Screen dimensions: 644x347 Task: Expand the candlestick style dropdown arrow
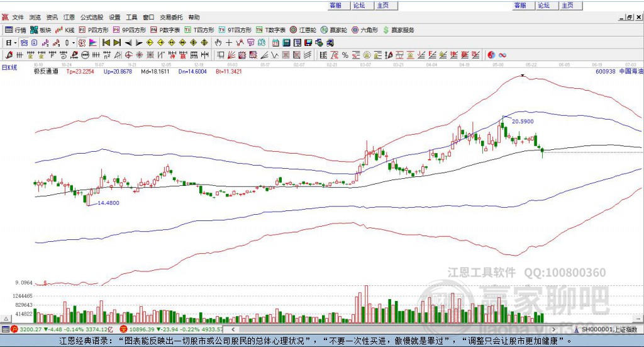(x=74, y=43)
